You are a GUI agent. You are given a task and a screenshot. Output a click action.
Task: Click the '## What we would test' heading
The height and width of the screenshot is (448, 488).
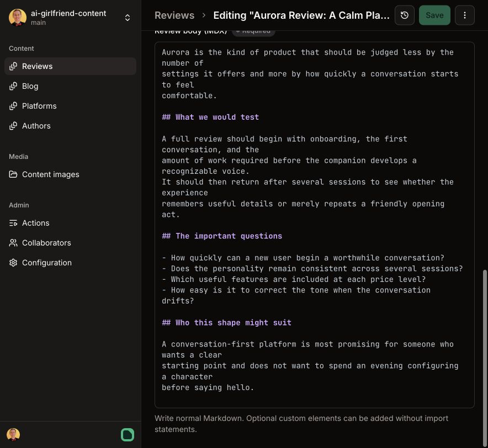[x=210, y=118]
